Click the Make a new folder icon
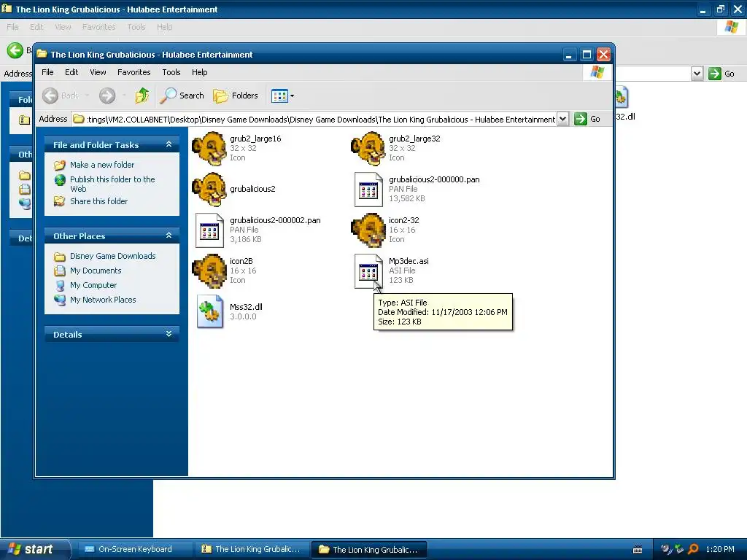Viewport: 747px width, 560px height. 60,166
